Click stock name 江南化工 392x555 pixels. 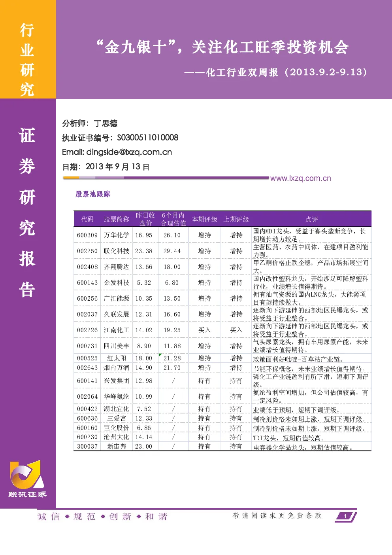point(117,330)
